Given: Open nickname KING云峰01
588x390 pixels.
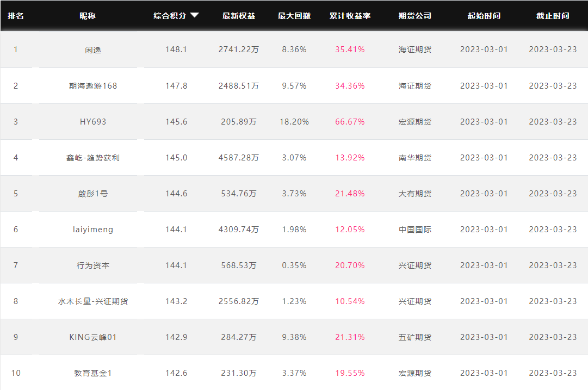Looking at the screenshot, I should (x=93, y=337).
